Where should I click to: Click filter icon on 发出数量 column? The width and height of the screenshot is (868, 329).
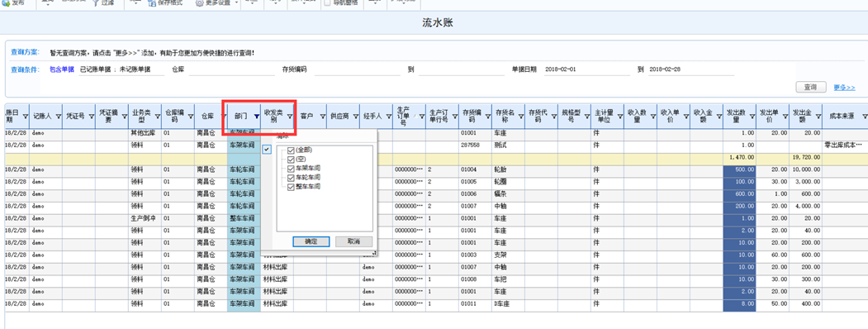tap(752, 117)
